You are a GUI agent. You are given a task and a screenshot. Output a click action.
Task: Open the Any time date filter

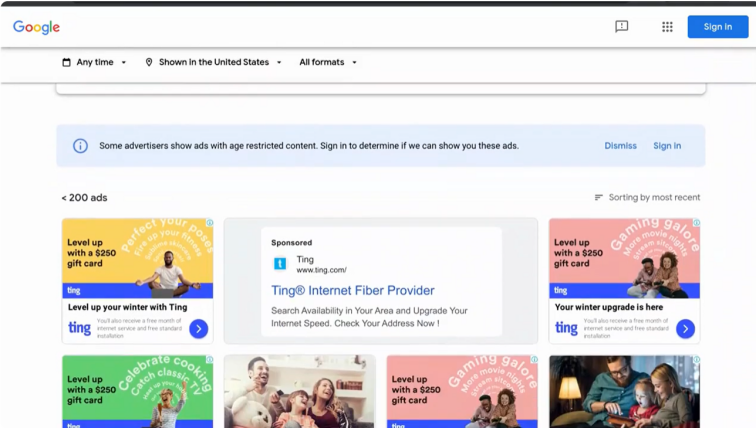coord(94,62)
